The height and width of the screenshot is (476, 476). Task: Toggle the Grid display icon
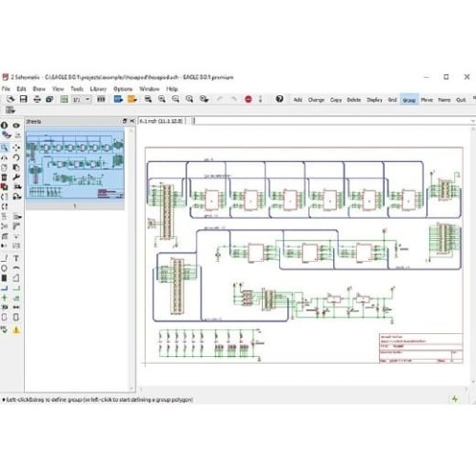point(64,99)
